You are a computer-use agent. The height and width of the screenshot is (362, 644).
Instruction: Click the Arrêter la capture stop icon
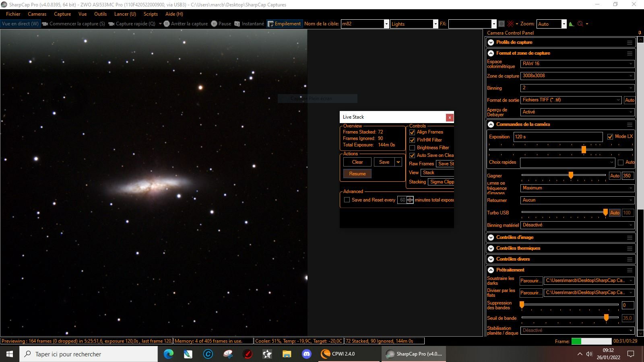tap(167, 24)
